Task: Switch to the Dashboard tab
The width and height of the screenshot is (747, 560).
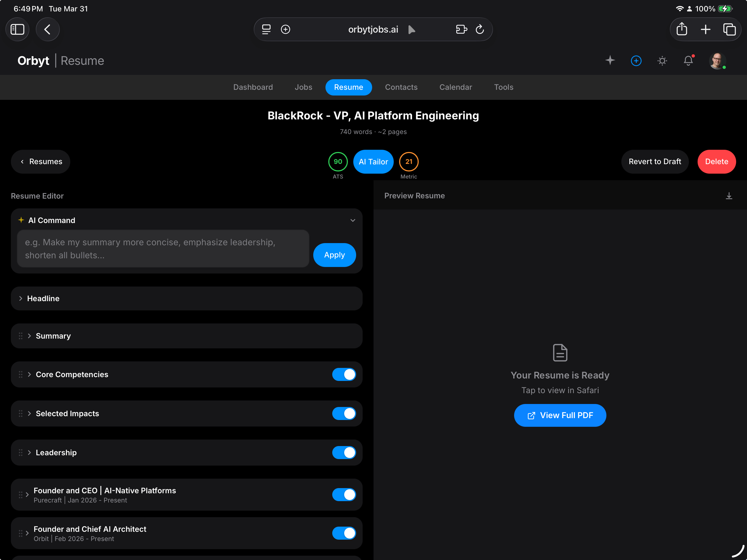Action: click(x=253, y=87)
